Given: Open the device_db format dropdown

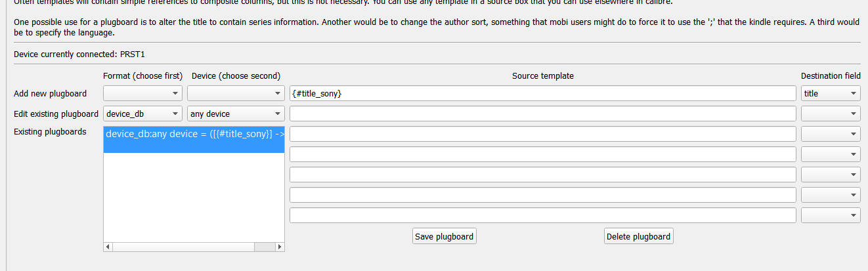Looking at the screenshot, I should [x=142, y=114].
